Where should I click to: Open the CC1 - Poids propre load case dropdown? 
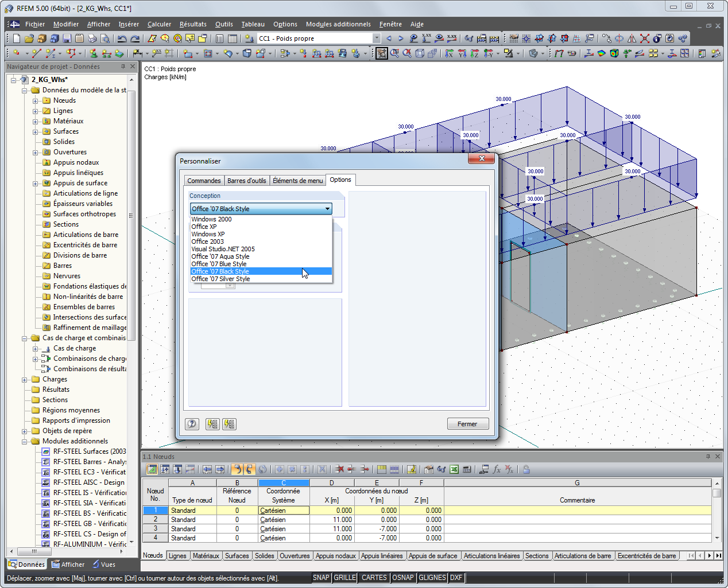(377, 38)
